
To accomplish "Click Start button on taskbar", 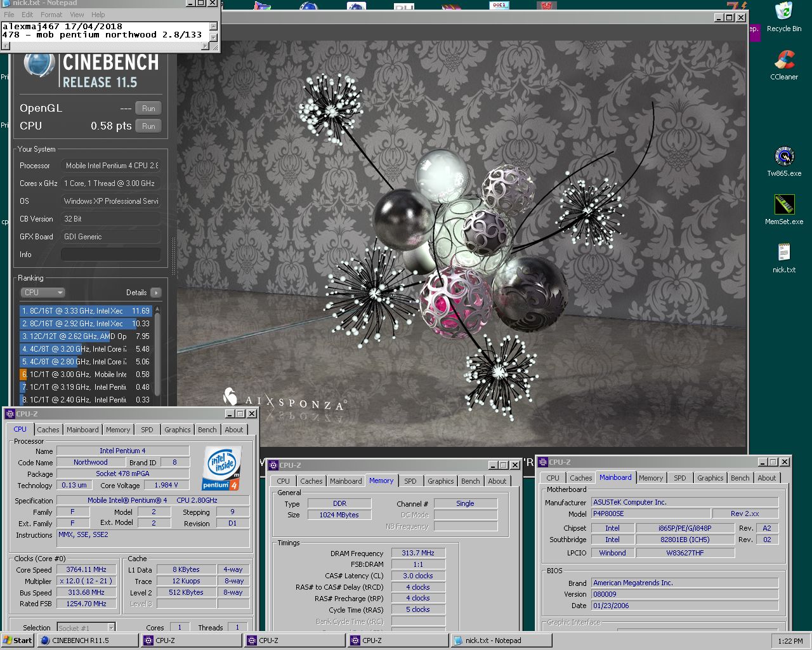I will 18,640.
